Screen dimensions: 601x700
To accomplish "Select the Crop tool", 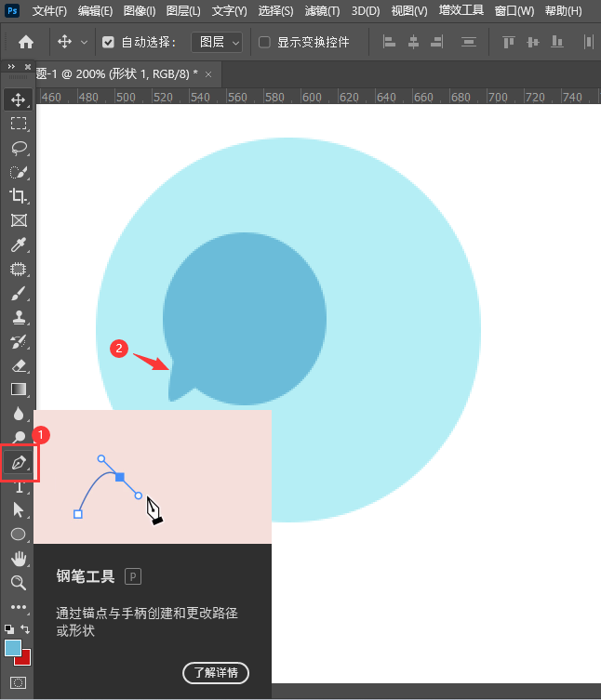I will tap(18, 196).
